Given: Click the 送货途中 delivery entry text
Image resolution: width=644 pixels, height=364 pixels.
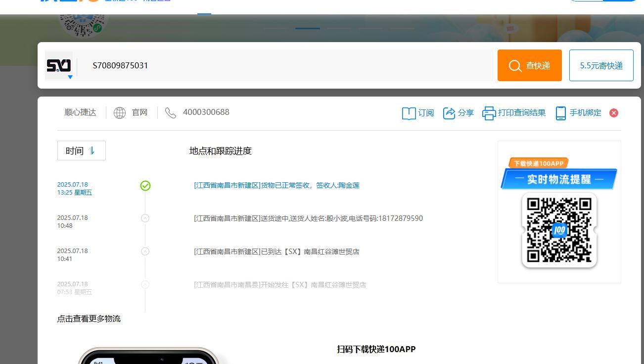Looking at the screenshot, I should pyautogui.click(x=308, y=218).
